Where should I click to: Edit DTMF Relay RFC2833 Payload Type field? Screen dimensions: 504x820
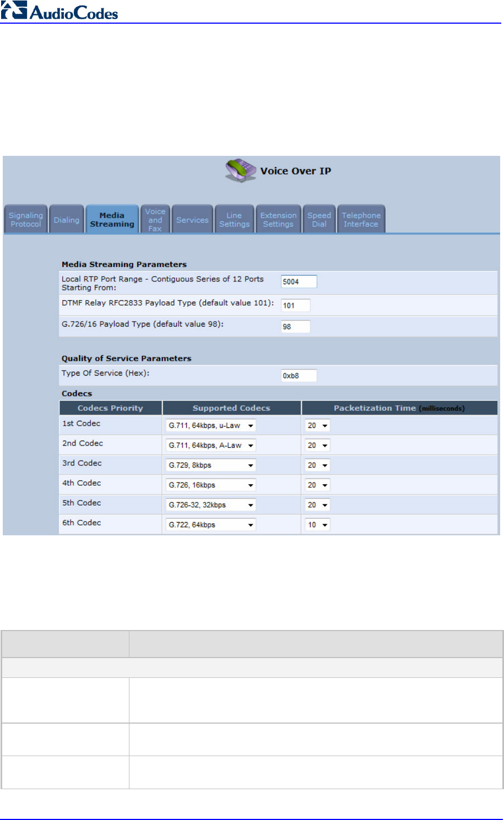pyautogui.click(x=295, y=305)
